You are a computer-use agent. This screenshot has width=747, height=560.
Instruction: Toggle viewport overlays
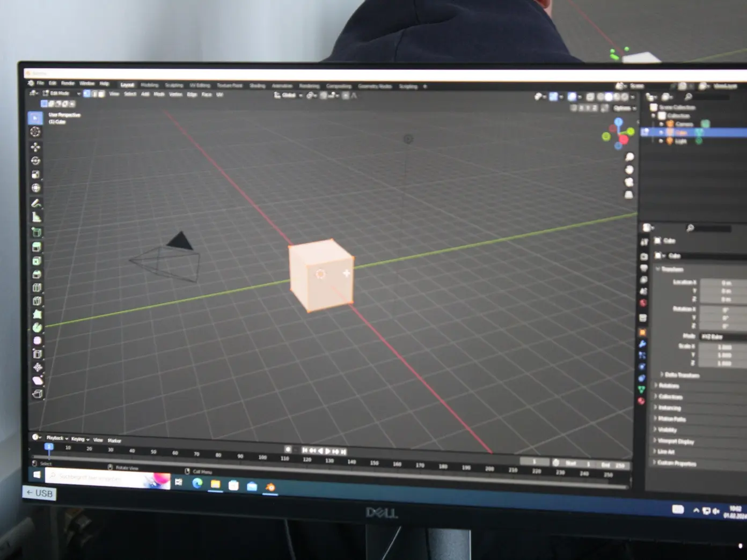572,97
